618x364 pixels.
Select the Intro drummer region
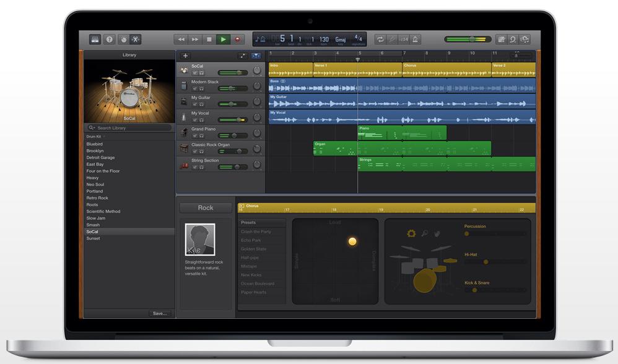click(291, 70)
